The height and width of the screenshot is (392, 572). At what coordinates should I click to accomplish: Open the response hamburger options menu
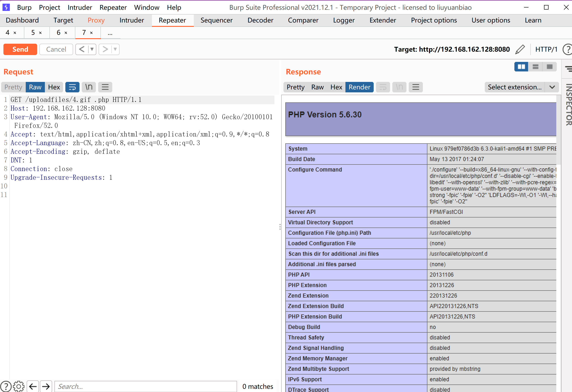(x=416, y=87)
